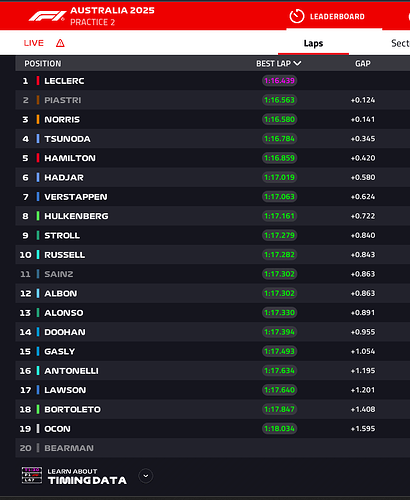Screen dimensions: 410x500
Task: Click the F1 logo in header
Action: point(47,16)
